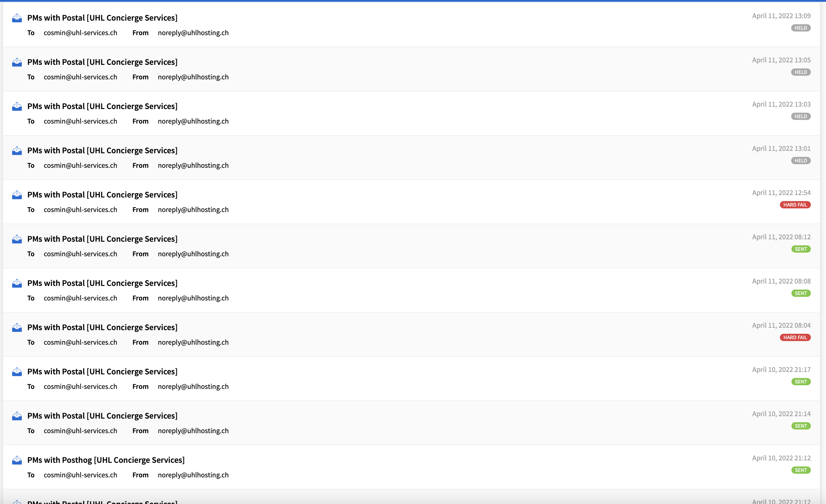Click the SENT badge on the 08:12 message
The image size is (826, 504).
pos(801,249)
